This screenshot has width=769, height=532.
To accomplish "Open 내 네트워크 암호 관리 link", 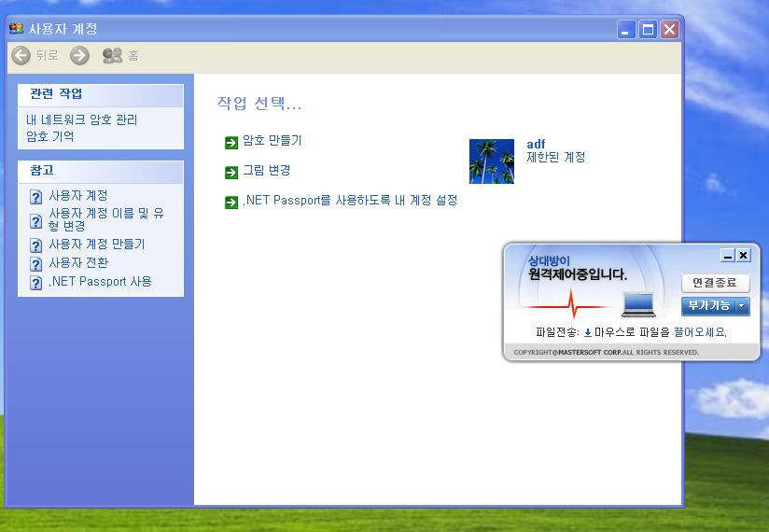I will coord(81,119).
